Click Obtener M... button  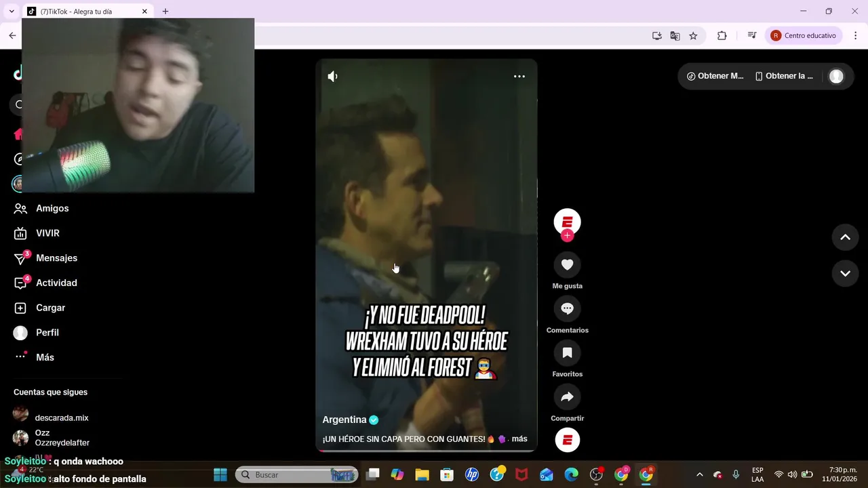[x=715, y=76]
